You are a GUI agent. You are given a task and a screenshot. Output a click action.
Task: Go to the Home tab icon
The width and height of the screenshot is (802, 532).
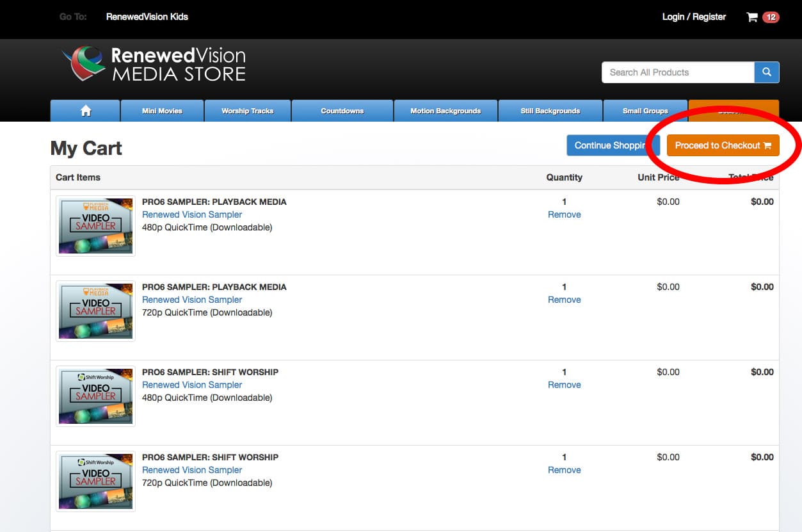(85, 111)
